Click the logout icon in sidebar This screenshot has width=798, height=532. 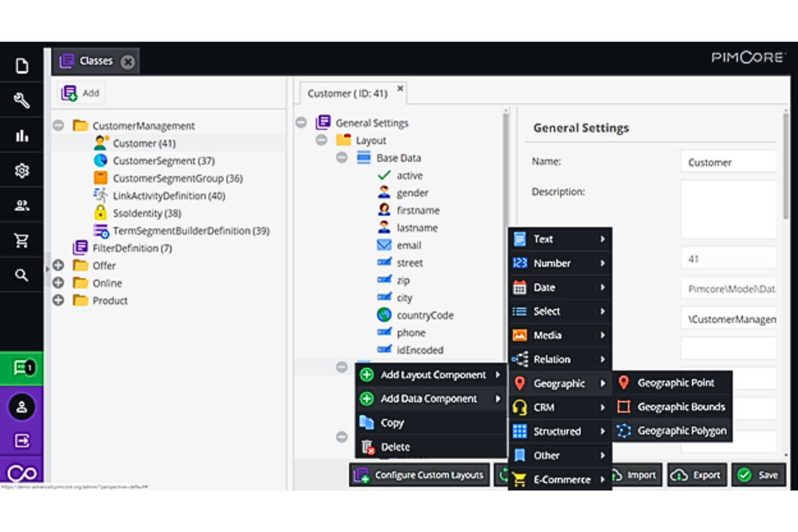pyautogui.click(x=22, y=441)
